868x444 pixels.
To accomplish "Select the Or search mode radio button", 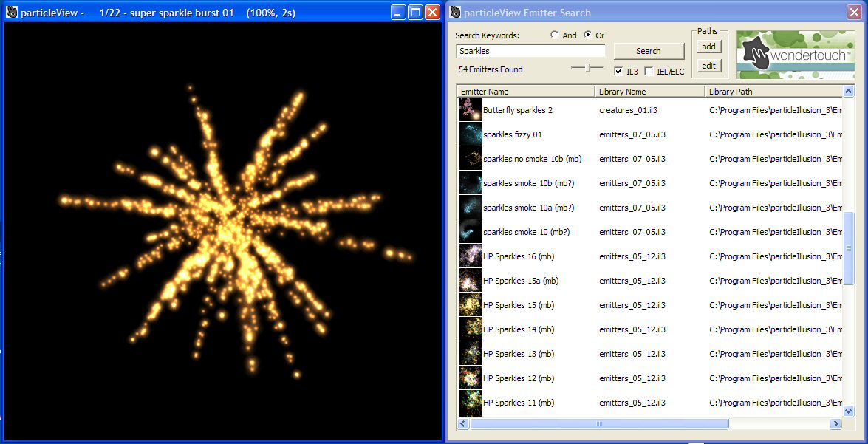I will (x=588, y=35).
